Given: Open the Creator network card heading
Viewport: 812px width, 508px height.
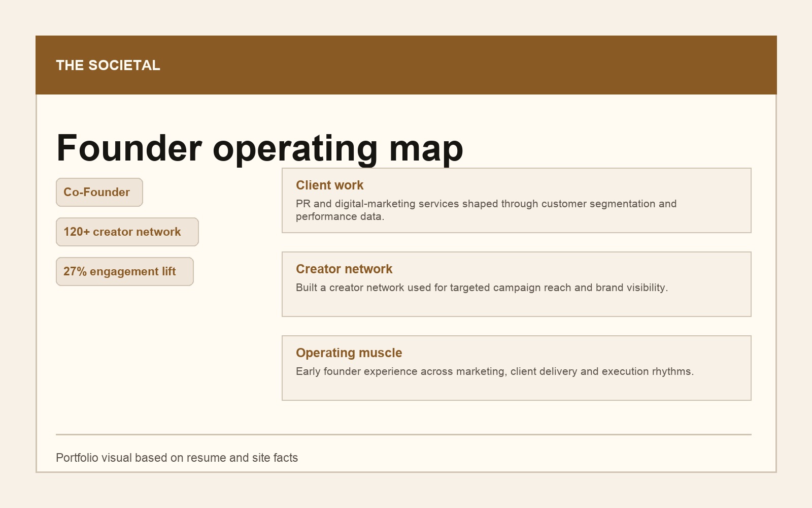Looking at the screenshot, I should click(344, 269).
